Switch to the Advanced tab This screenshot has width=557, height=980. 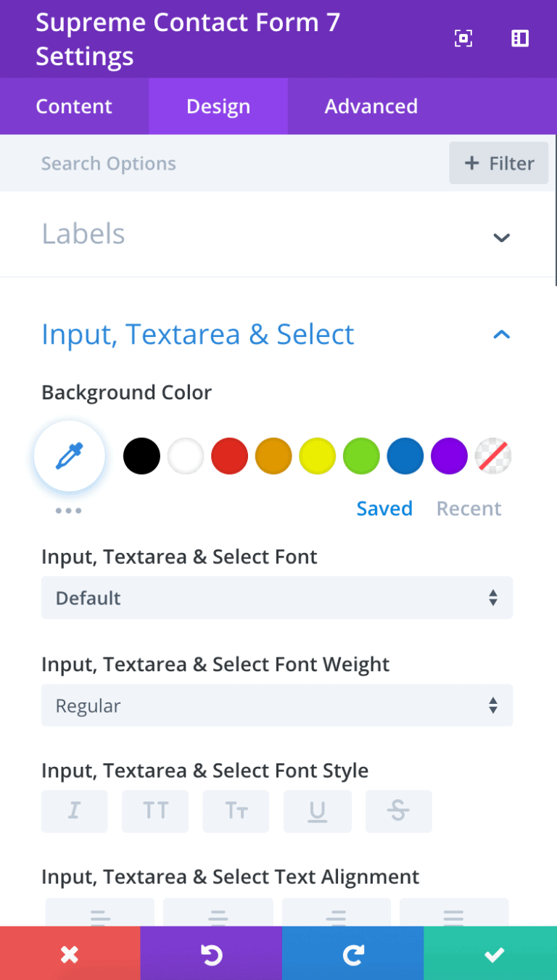click(371, 106)
